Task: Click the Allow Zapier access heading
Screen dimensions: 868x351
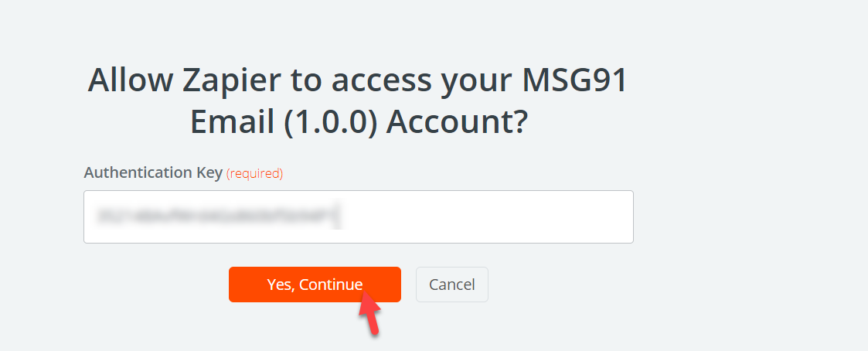Action: point(358,101)
